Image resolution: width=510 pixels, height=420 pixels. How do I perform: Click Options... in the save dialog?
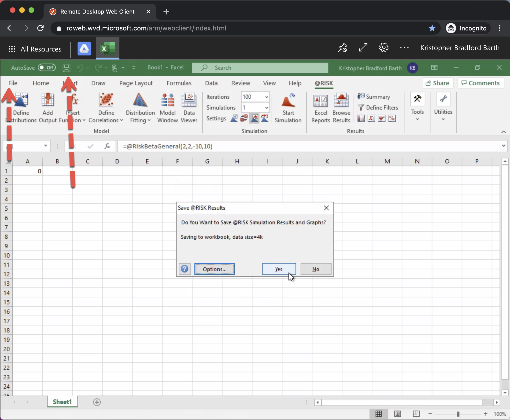point(214,269)
